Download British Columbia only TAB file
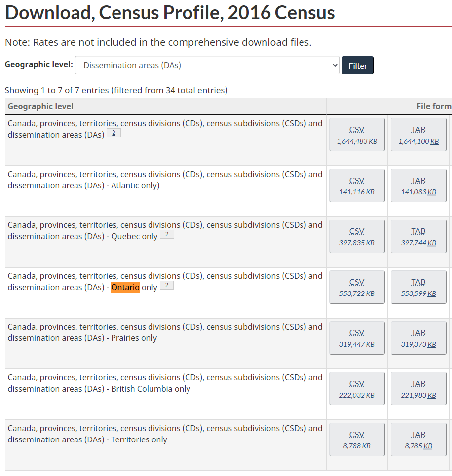The width and height of the screenshot is (452, 476). 418,389
